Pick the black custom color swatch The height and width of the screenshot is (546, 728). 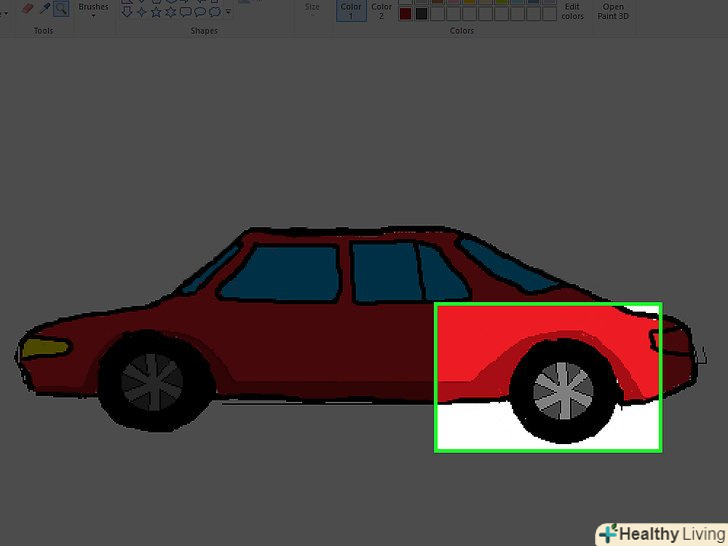click(x=421, y=14)
